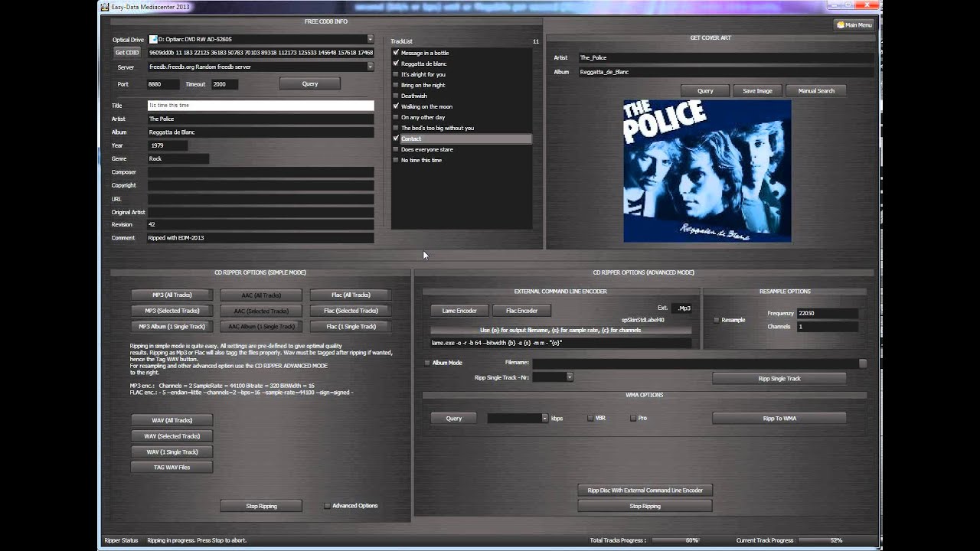Select the Deathwish track checkbox
980x551 pixels.
click(396, 96)
